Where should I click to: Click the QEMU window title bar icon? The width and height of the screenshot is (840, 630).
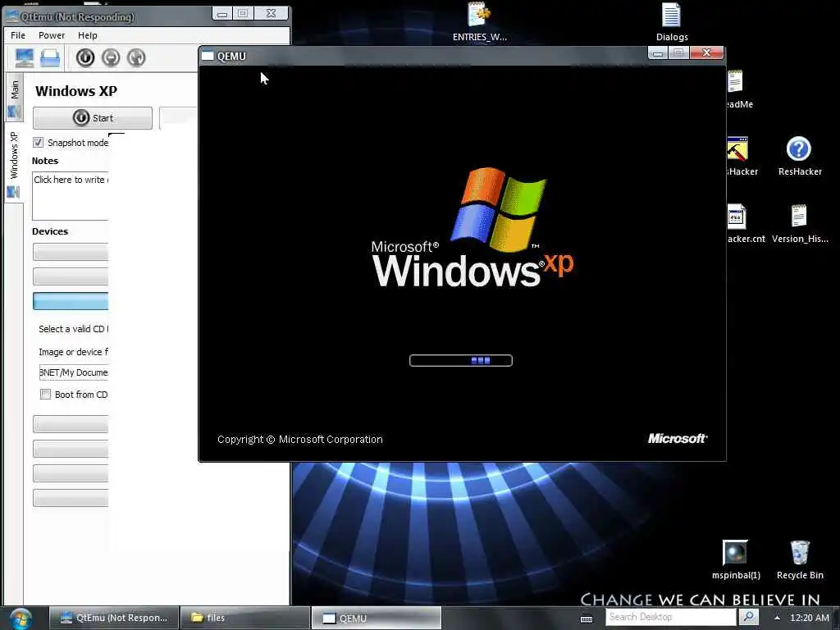(x=208, y=57)
